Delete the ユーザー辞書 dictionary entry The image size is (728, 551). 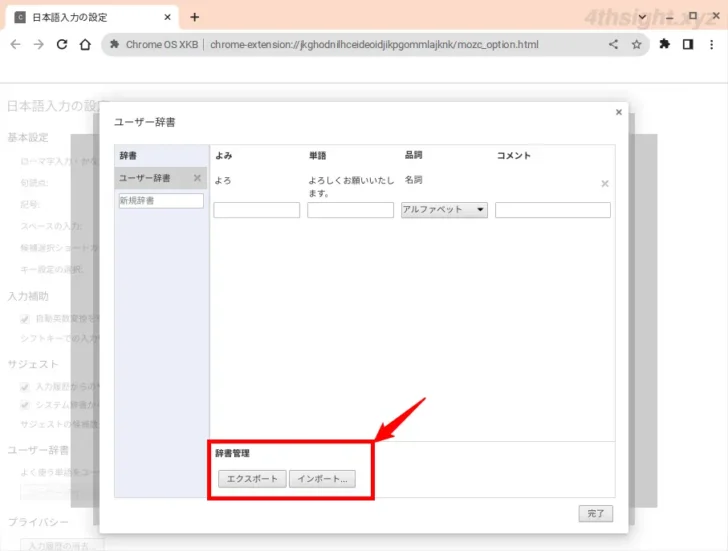point(197,178)
